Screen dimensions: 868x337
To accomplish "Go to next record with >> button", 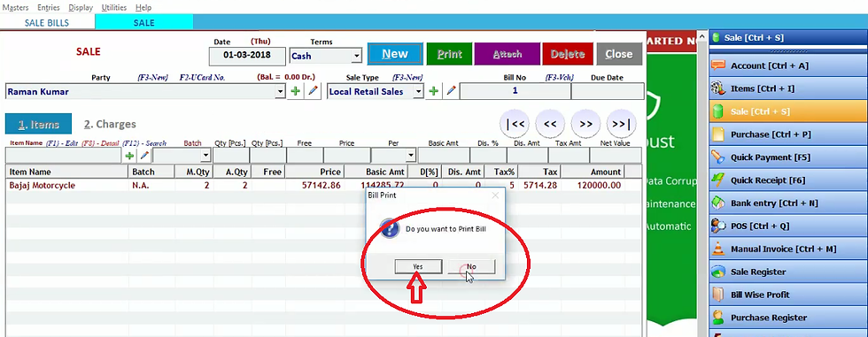I will [585, 125].
